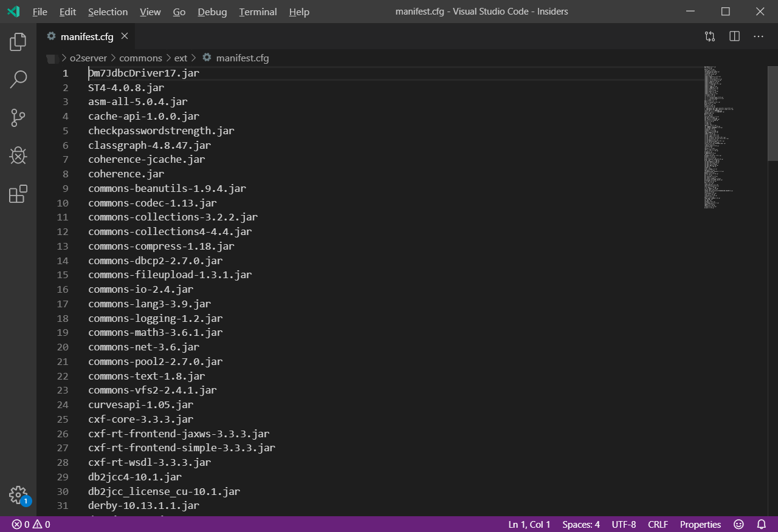
Task: Click the commons breadcrumb folder
Action: [140, 58]
